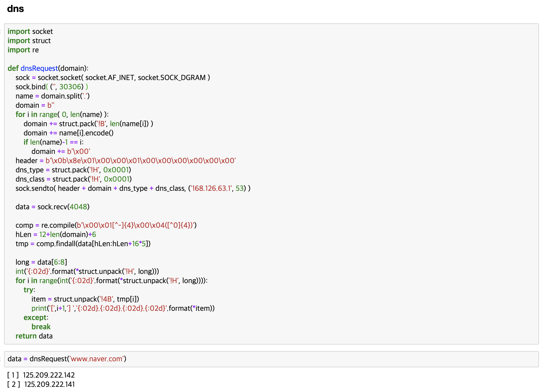Click the port number 30306 in sock.bind
This screenshot has height=392, width=543.
(70, 87)
